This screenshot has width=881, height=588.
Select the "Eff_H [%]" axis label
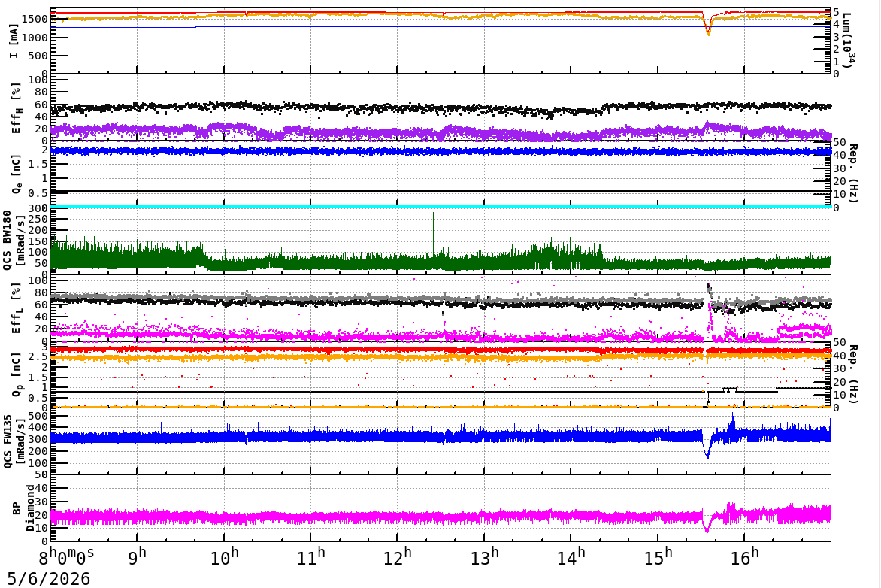tap(17, 108)
